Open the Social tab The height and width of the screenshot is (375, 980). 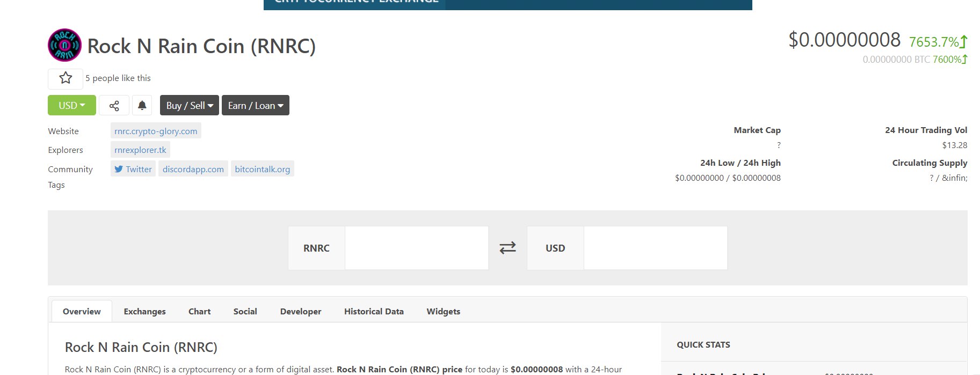245,311
